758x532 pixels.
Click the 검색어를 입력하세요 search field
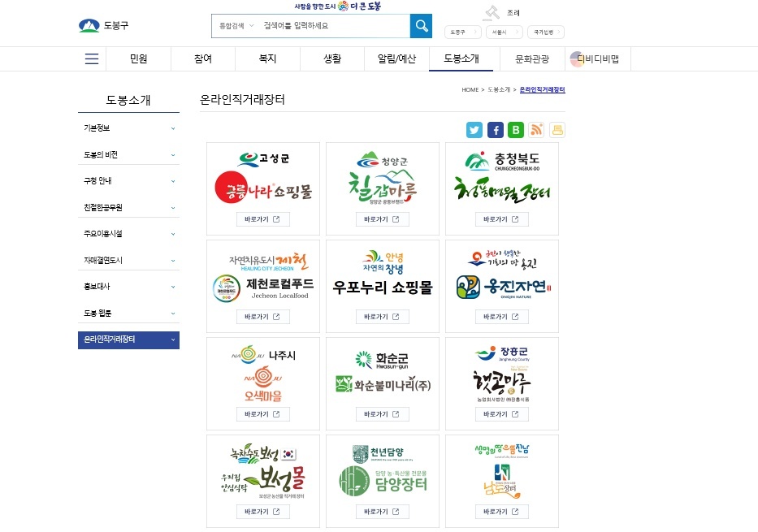coord(333,26)
